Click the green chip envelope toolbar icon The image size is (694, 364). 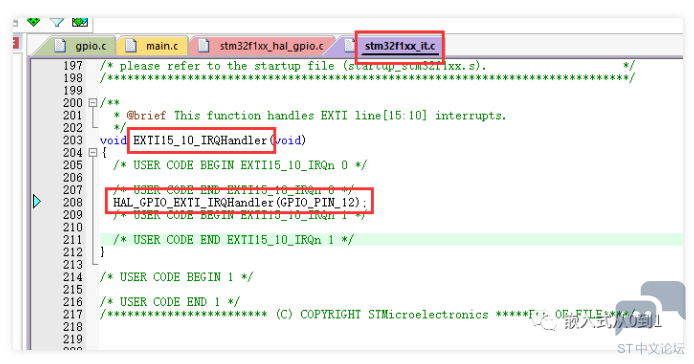80,22
